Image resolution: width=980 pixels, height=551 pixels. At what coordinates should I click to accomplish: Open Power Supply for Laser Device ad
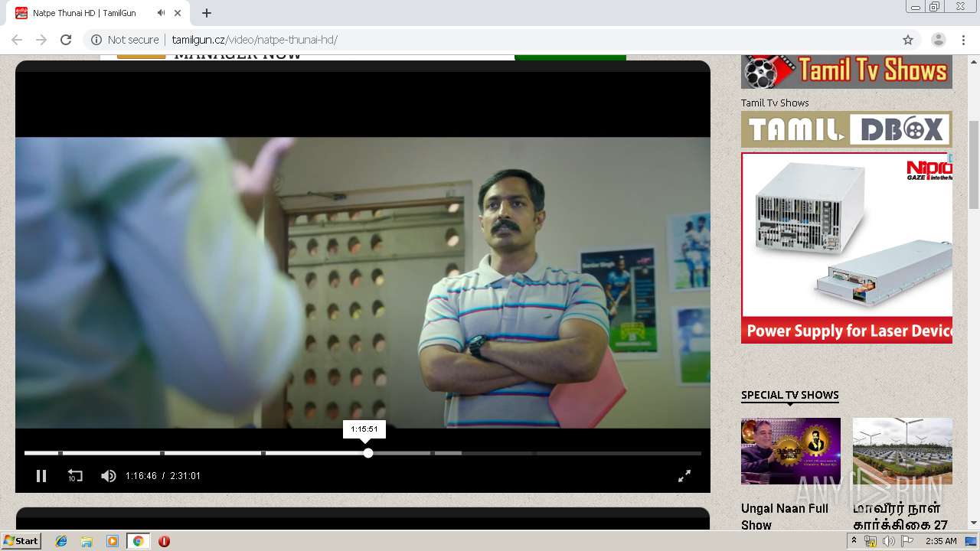click(847, 248)
